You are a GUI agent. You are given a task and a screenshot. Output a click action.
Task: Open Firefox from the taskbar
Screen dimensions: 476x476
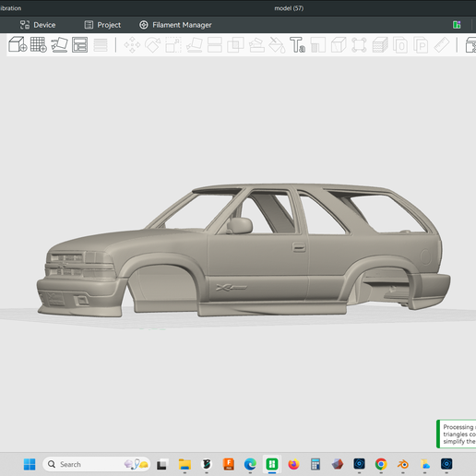click(293, 464)
